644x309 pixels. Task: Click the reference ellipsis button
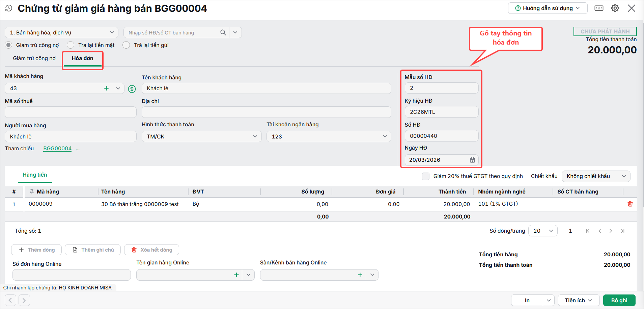coord(78,149)
